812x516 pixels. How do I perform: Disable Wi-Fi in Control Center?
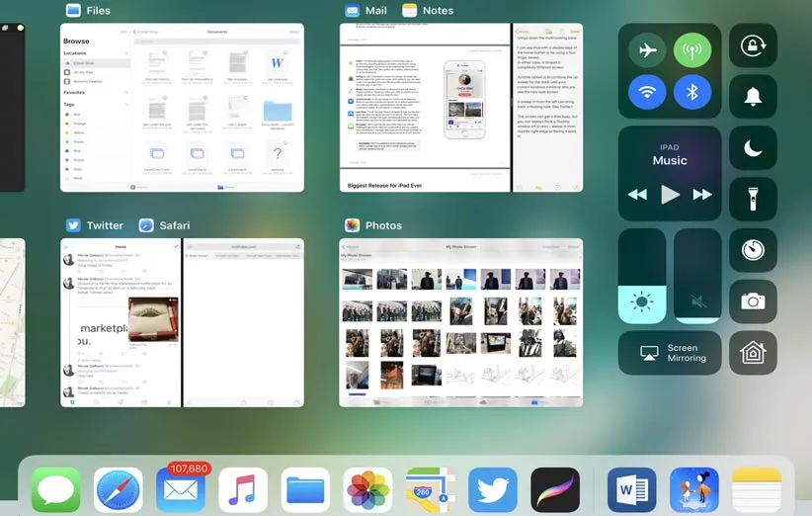click(x=646, y=94)
